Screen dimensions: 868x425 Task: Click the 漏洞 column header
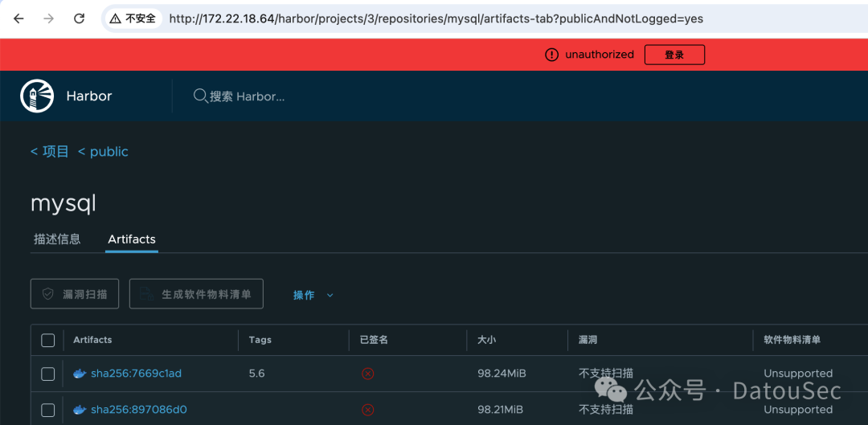(588, 340)
